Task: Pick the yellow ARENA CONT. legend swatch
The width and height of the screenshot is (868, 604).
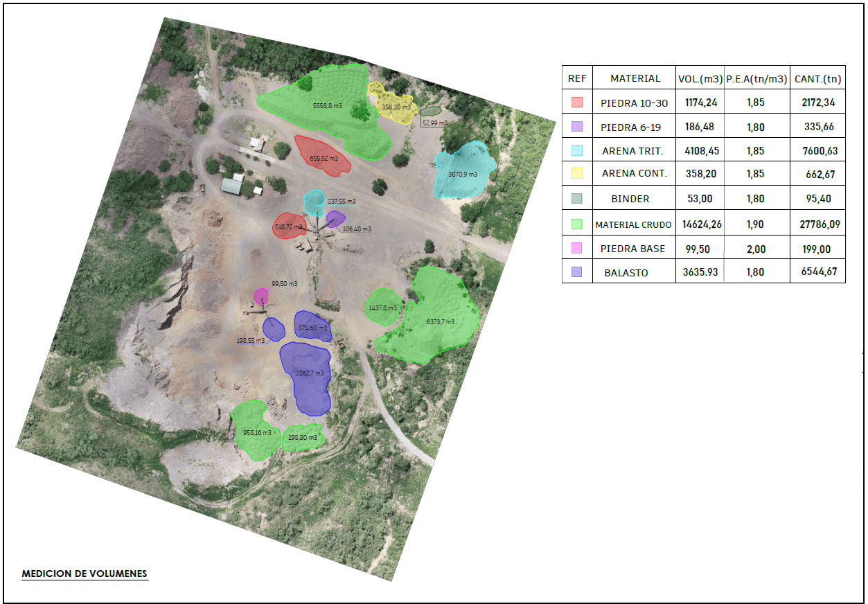Action: click(x=577, y=173)
